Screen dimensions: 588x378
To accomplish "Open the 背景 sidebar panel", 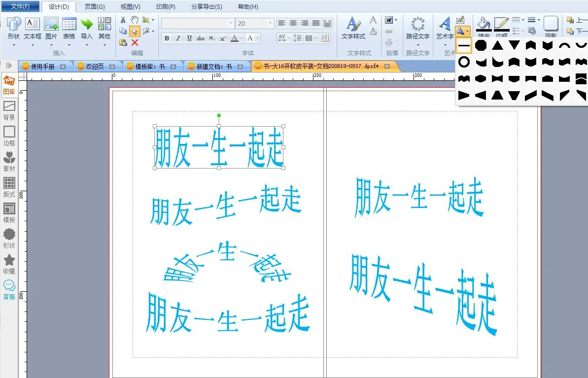I will [9, 110].
